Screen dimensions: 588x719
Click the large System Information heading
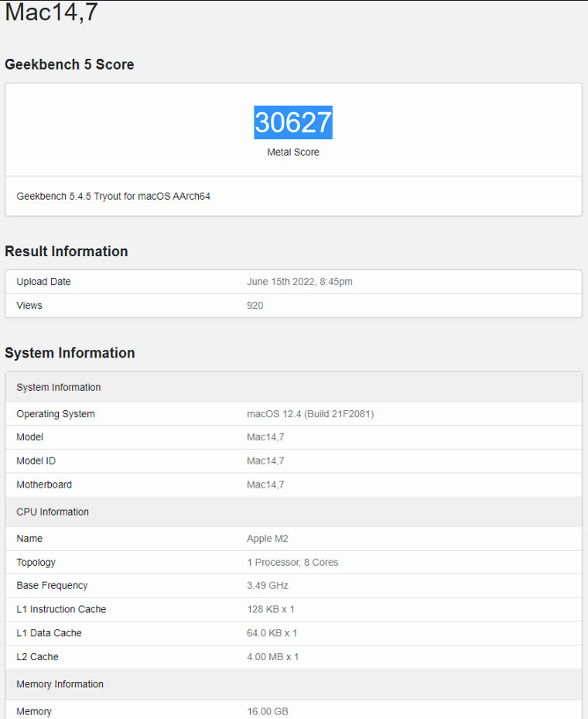point(70,353)
